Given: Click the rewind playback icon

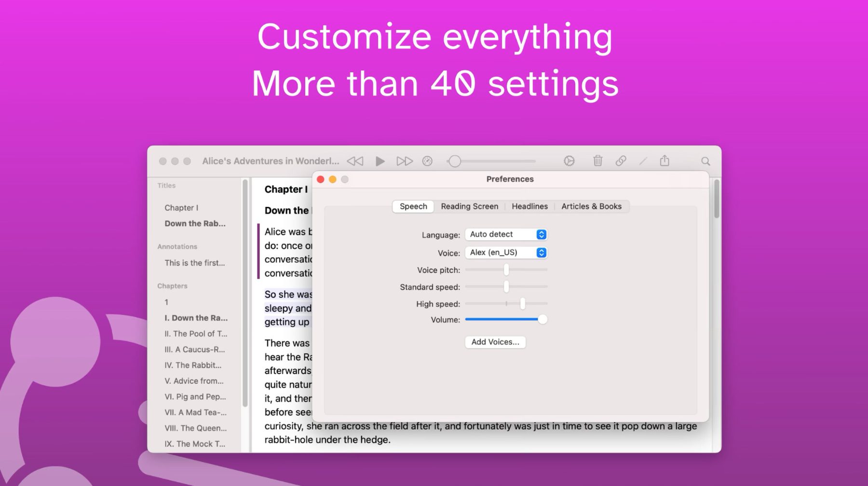Looking at the screenshot, I should click(355, 161).
